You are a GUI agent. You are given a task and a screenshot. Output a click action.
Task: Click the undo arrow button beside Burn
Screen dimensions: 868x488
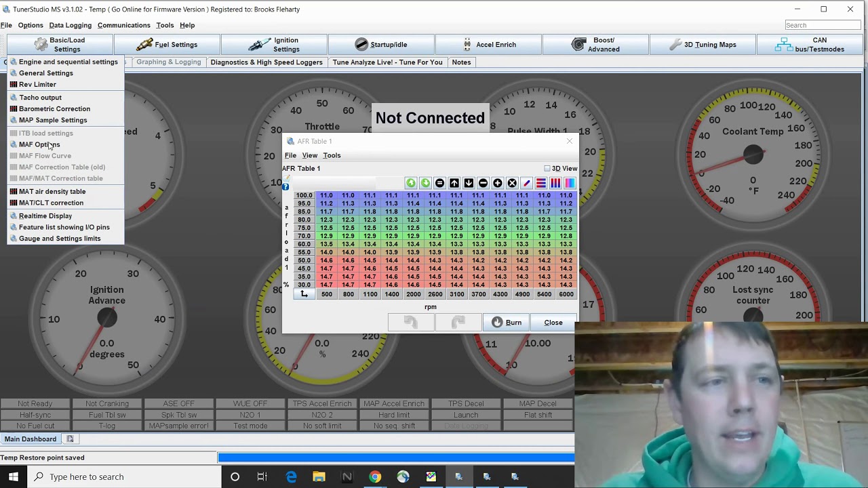(410, 323)
